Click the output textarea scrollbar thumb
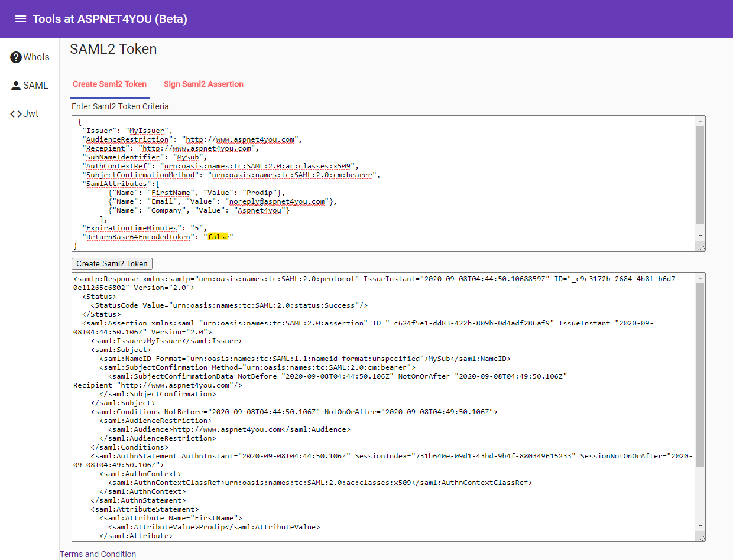The width and height of the screenshot is (733, 560). (x=700, y=375)
